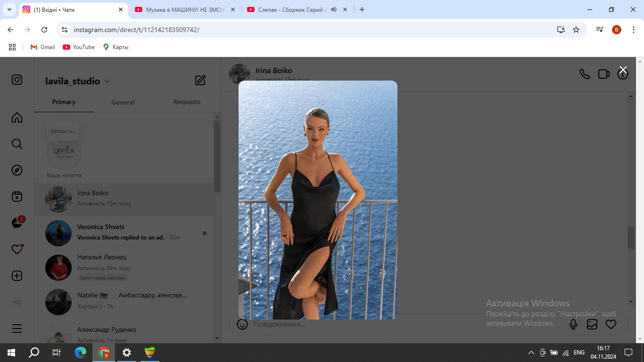Open the media control icon in Chrome toolbar

coord(600,30)
